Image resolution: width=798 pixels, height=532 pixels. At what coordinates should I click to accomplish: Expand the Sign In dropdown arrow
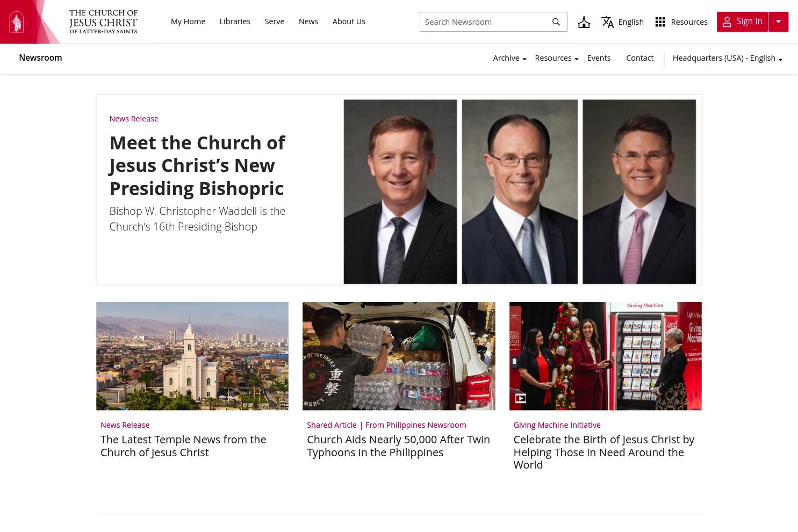pos(778,22)
